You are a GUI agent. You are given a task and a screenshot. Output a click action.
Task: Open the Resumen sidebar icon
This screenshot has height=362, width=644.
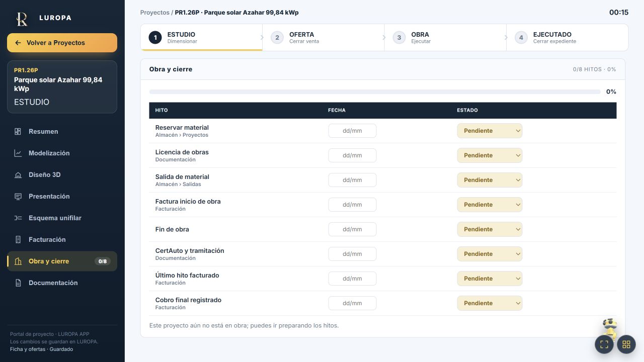[18, 132]
